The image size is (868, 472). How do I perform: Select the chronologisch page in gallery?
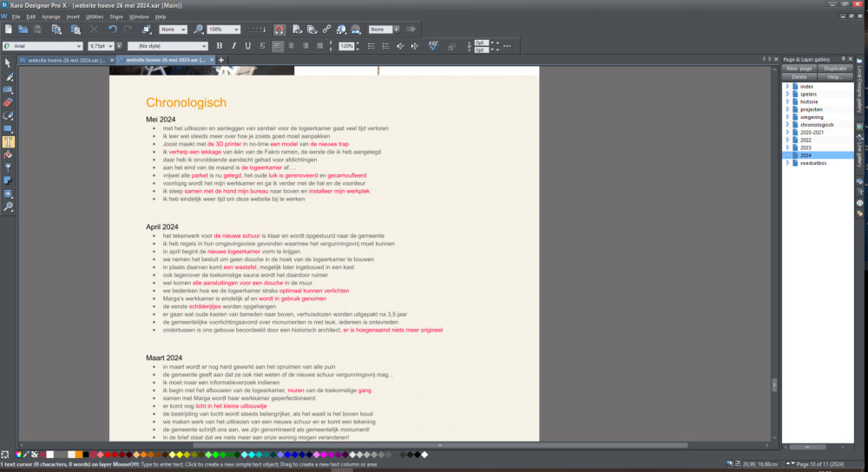click(816, 124)
